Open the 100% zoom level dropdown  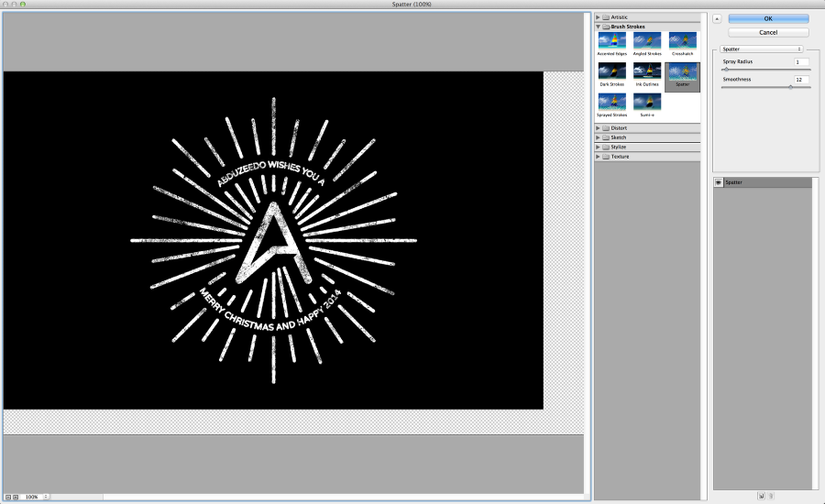(46, 497)
